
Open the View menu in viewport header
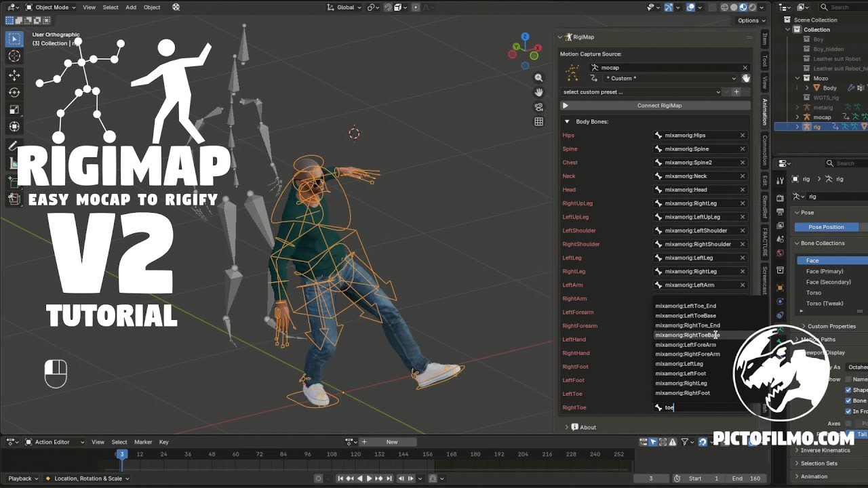click(89, 7)
